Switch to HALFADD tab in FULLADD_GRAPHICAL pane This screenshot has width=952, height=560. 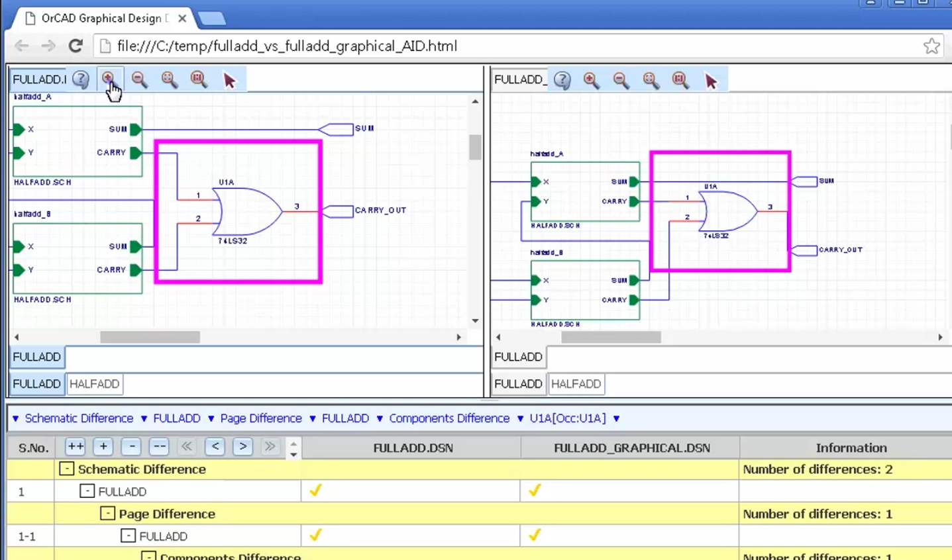tap(576, 384)
